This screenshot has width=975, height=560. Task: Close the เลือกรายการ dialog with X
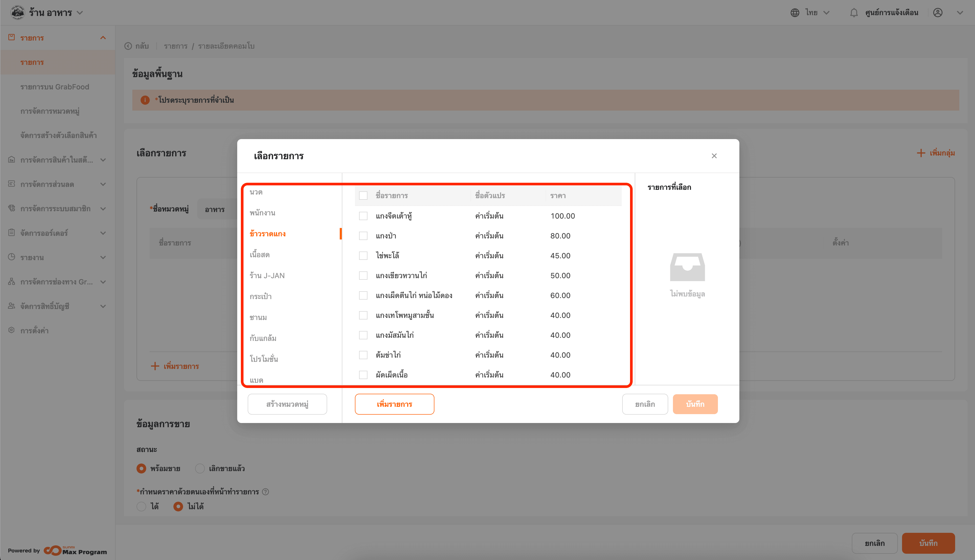[x=714, y=156]
